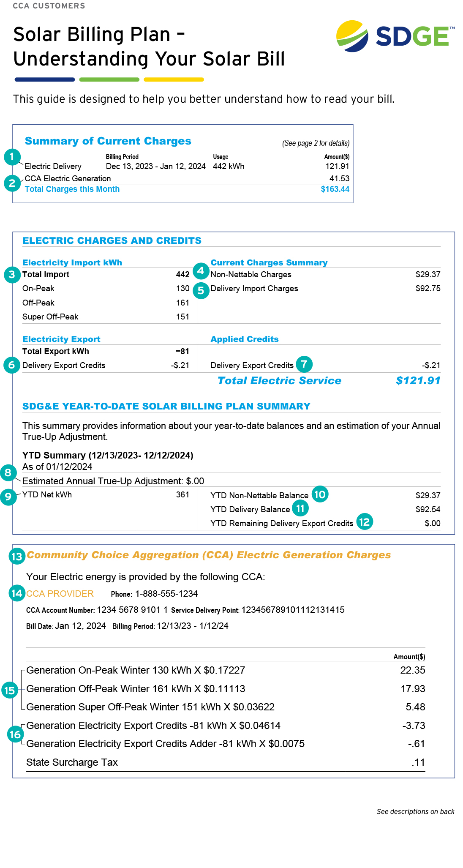Viewport: 463px width, 868px height.
Task: Click marker 16 beside Generation Export Credits
Action: [15, 735]
